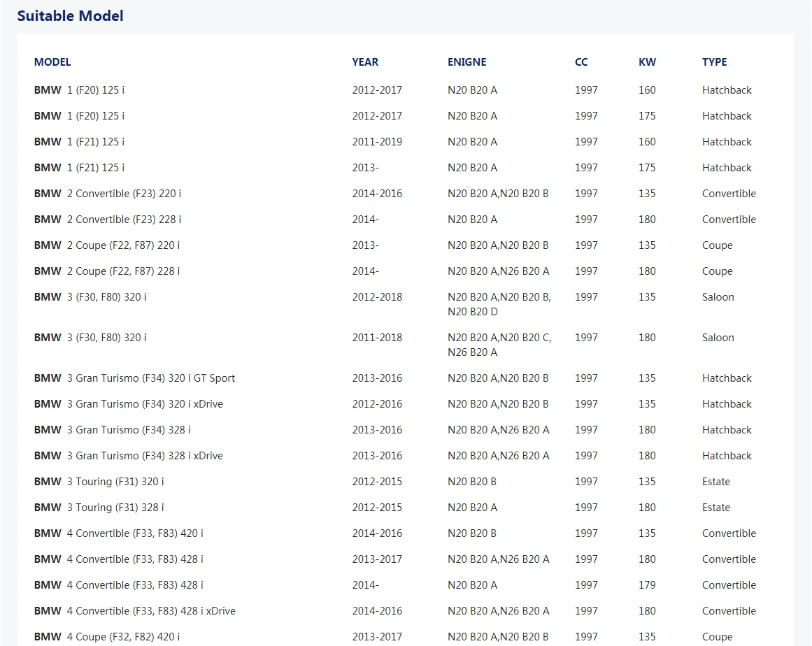Click 'BMW 3 Touring (F31) 328 i'
The width and height of the screenshot is (812, 646).
coord(99,508)
